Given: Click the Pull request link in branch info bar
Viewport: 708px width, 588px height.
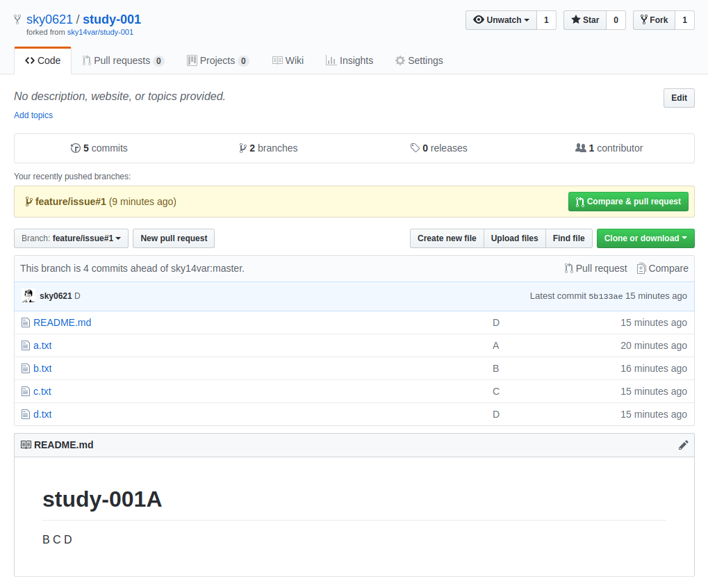Looking at the screenshot, I should [x=595, y=268].
